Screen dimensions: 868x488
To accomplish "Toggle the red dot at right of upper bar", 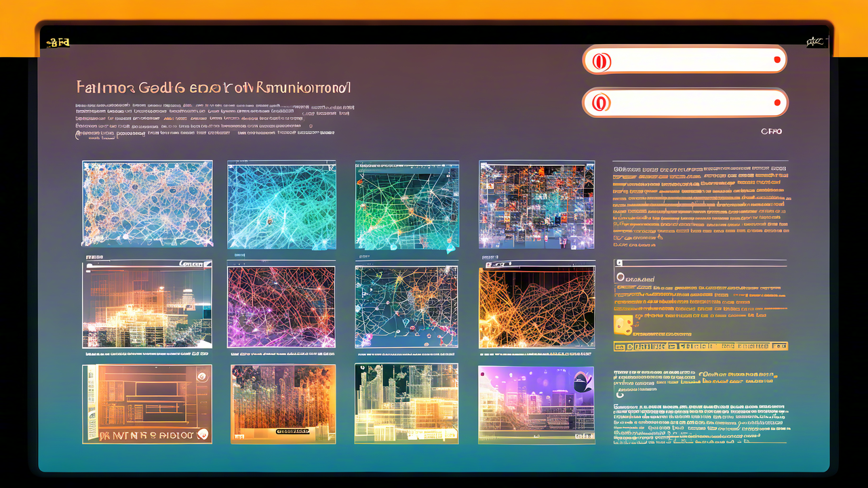I will point(777,60).
